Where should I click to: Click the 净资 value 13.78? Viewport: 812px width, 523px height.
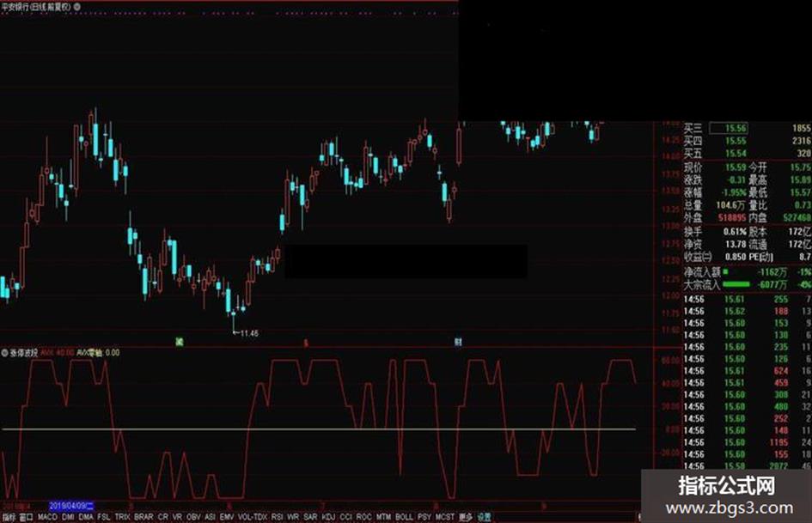click(736, 244)
